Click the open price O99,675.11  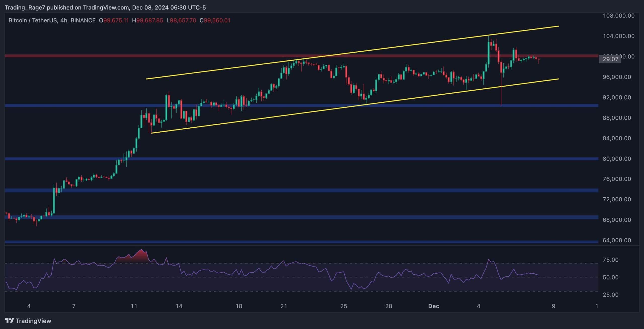click(x=114, y=20)
